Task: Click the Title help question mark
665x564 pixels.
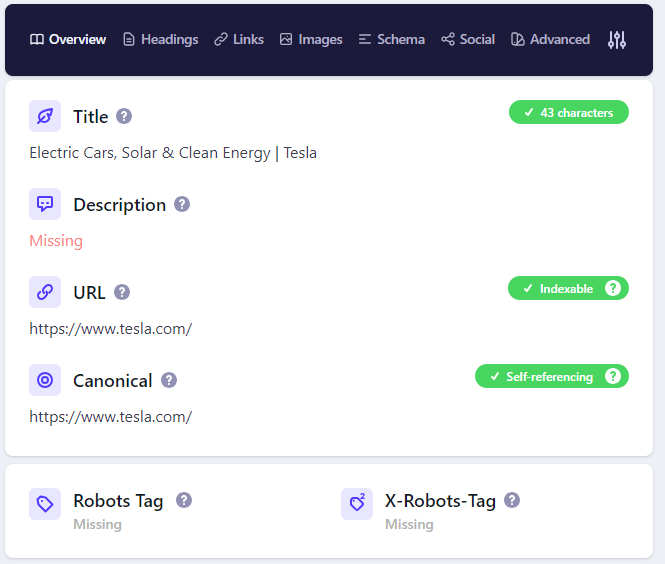Action: (x=124, y=116)
